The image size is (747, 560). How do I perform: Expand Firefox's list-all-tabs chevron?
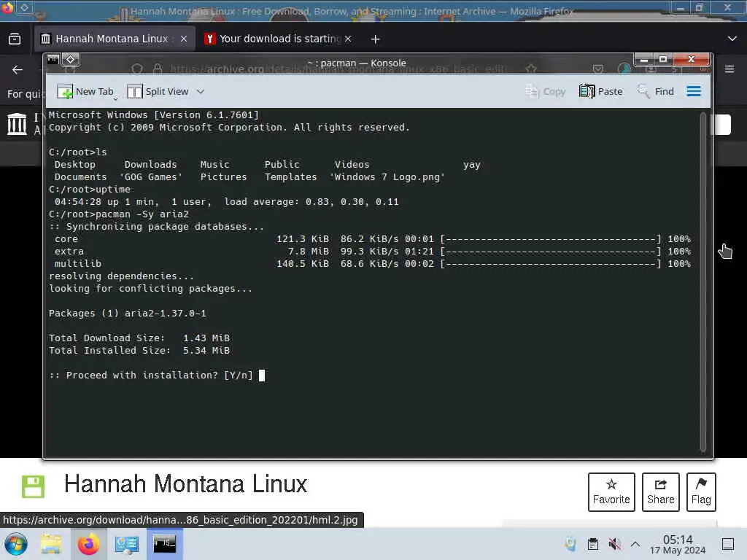click(x=732, y=39)
